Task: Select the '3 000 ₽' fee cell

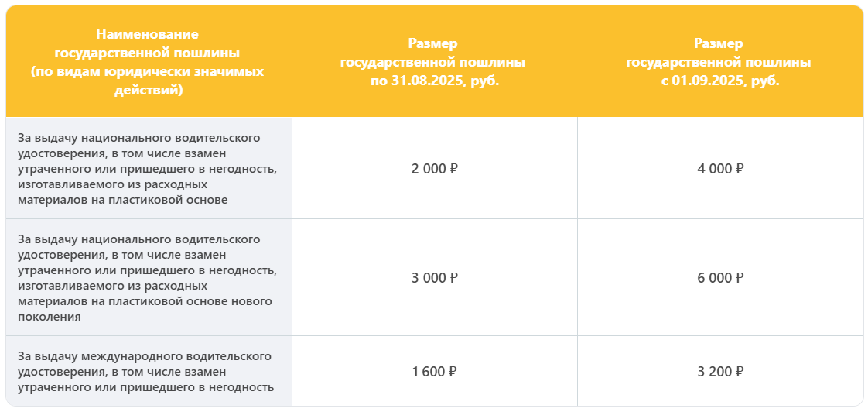Action: tap(434, 278)
